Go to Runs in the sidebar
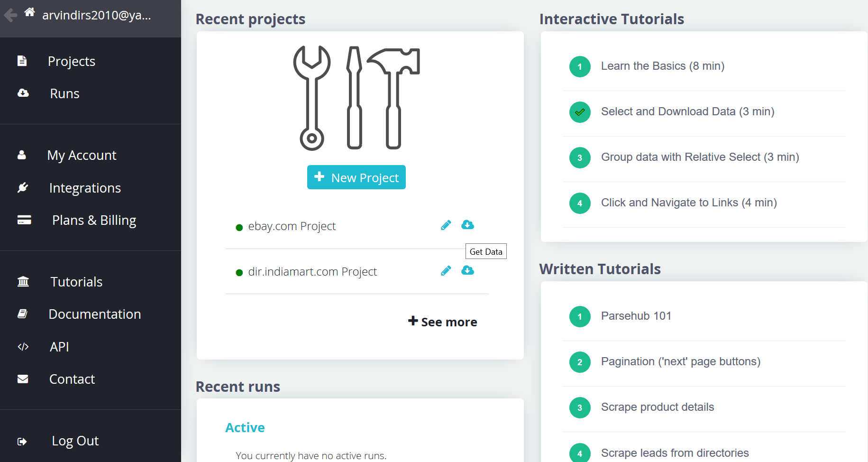868x462 pixels. click(64, 93)
